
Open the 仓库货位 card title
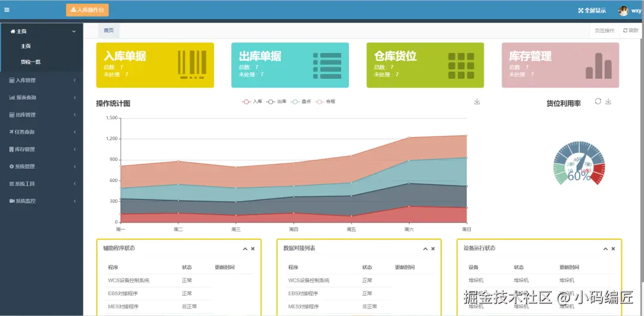pyautogui.click(x=395, y=56)
